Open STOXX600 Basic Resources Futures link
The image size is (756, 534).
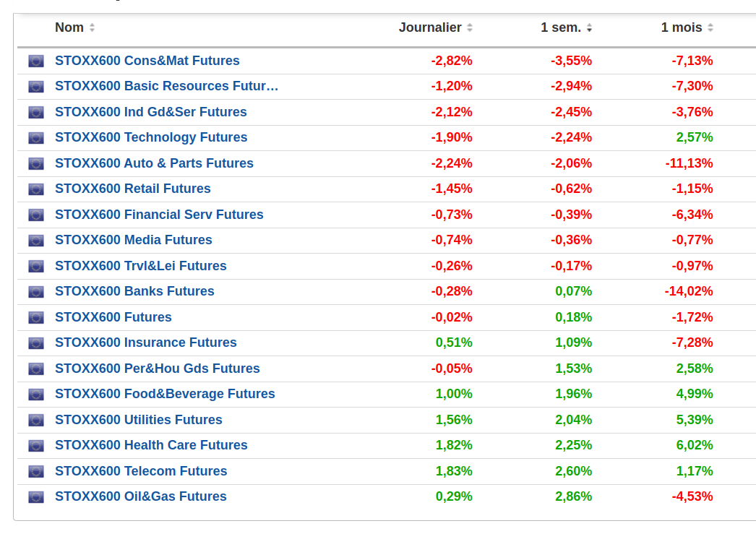pyautogui.click(x=166, y=87)
